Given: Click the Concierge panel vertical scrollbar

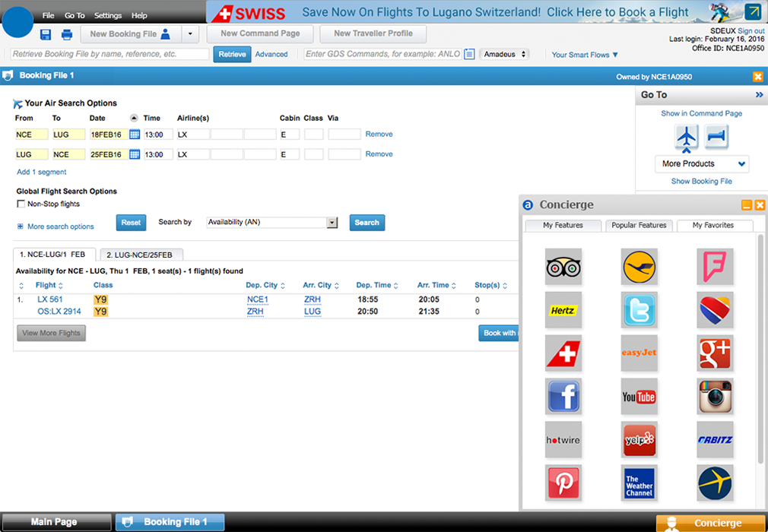Looking at the screenshot, I should tap(760, 349).
